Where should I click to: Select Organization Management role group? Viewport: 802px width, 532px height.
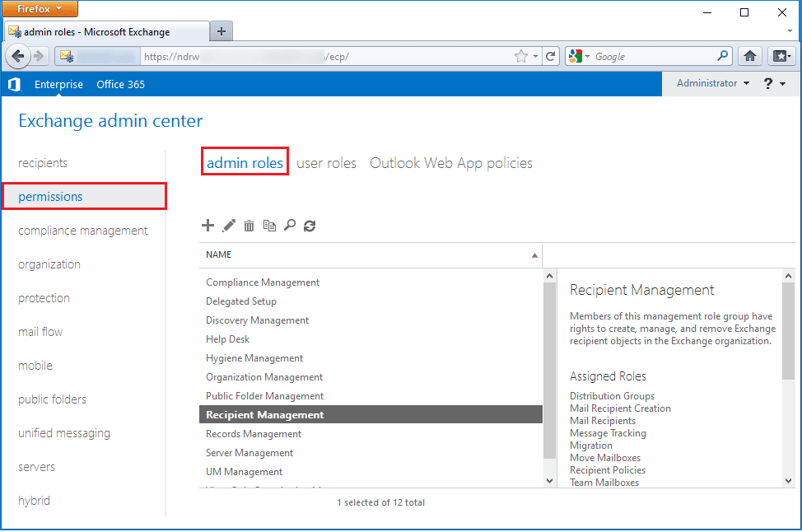click(371, 377)
